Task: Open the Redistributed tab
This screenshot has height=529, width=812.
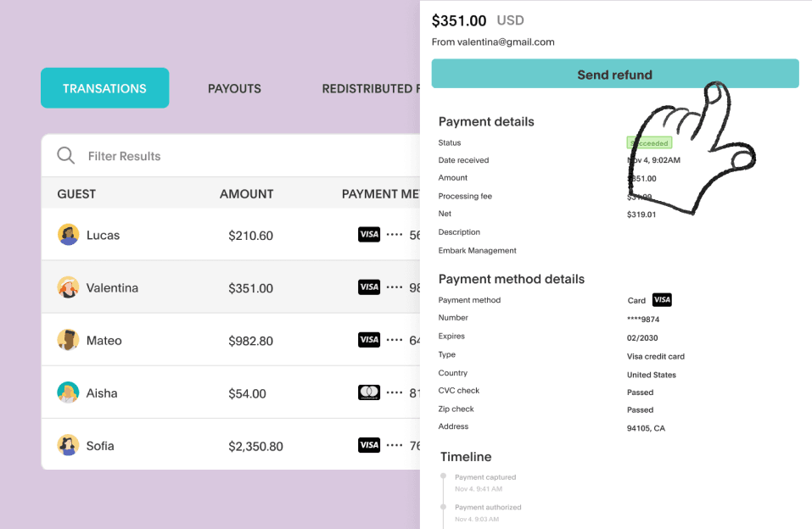Action: click(370, 88)
